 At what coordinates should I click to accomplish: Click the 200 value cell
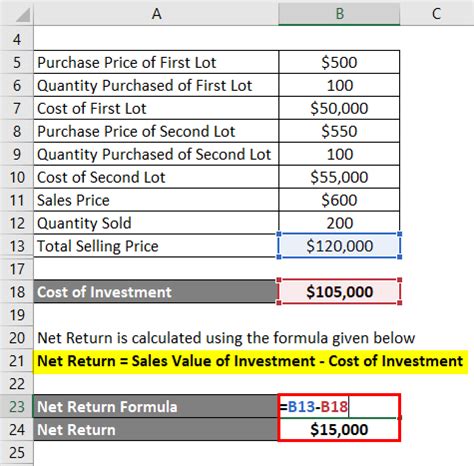339,223
